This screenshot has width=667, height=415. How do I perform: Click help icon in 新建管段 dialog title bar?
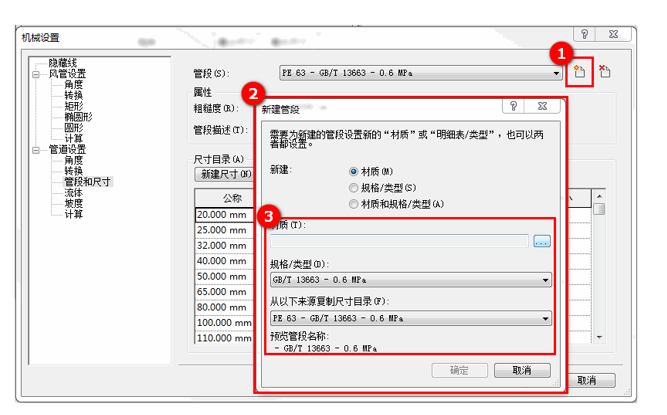click(513, 105)
